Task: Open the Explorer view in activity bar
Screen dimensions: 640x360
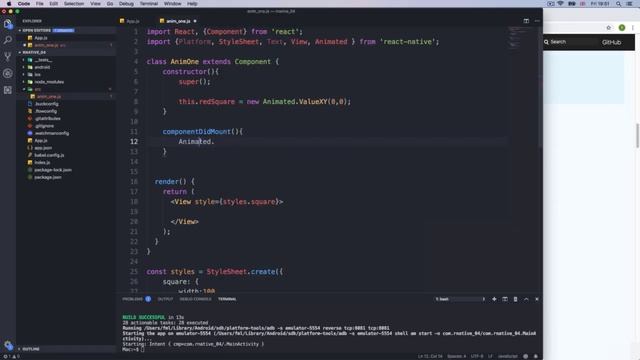Action: tap(8, 24)
